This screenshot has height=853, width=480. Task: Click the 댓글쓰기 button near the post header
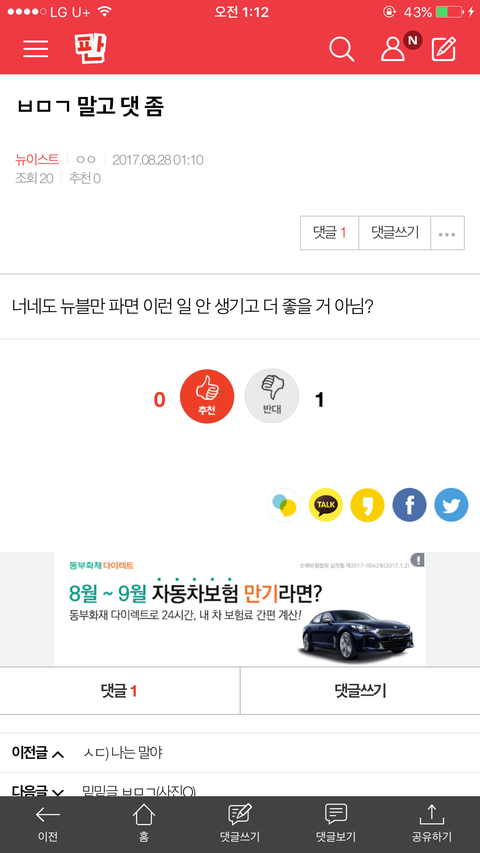(x=395, y=233)
